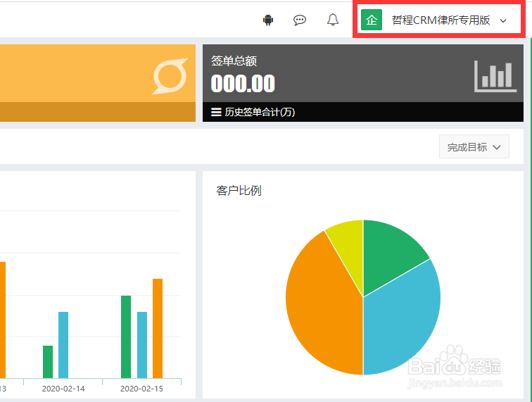The width and height of the screenshot is (532, 402).
Task: Click the bar chart icon on 签单总额 card
Action: pos(495,77)
